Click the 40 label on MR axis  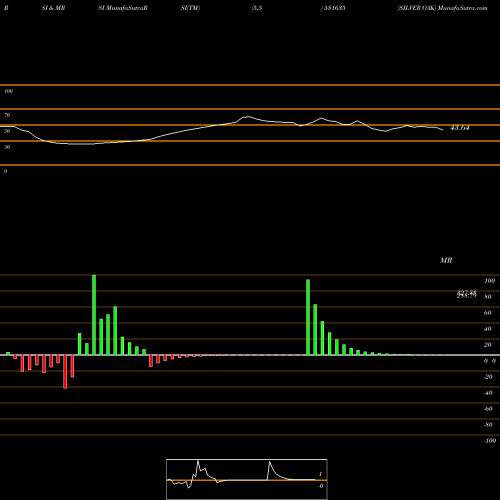(x=488, y=329)
